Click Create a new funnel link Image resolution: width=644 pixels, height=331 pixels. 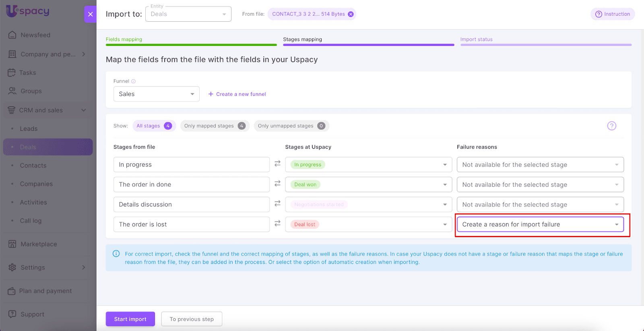[237, 94]
